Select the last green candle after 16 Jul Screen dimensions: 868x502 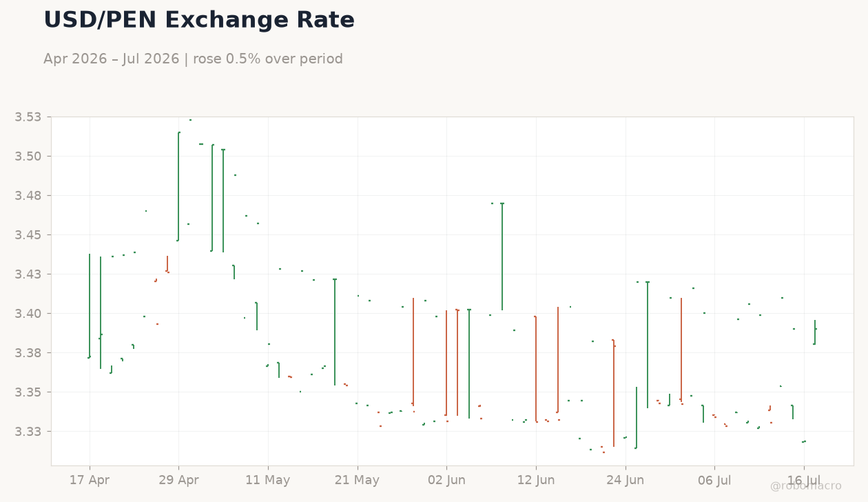tap(815, 332)
